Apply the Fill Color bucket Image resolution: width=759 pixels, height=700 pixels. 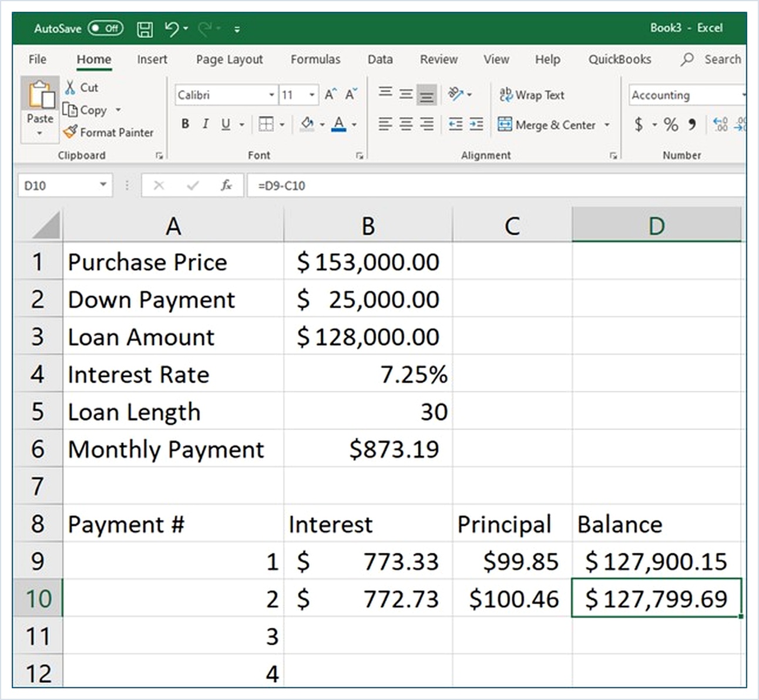[307, 124]
